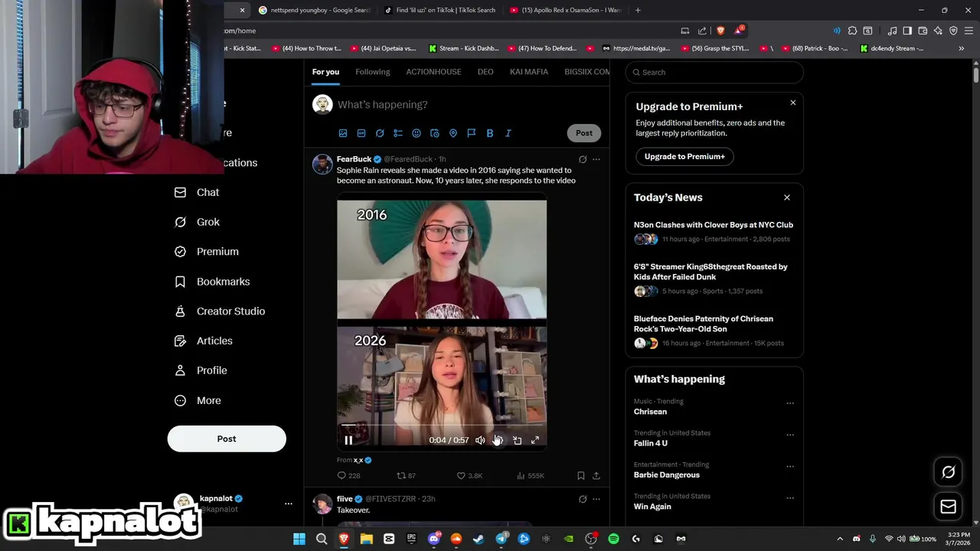Open Blueface Denies Paternity news story
This screenshot has width=980, height=551.
coord(704,324)
